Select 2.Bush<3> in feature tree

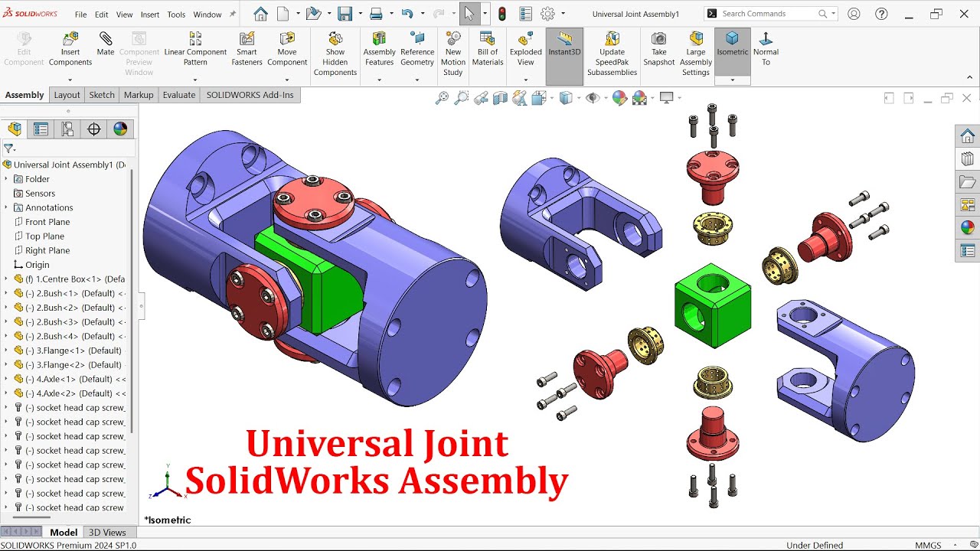pos(70,322)
